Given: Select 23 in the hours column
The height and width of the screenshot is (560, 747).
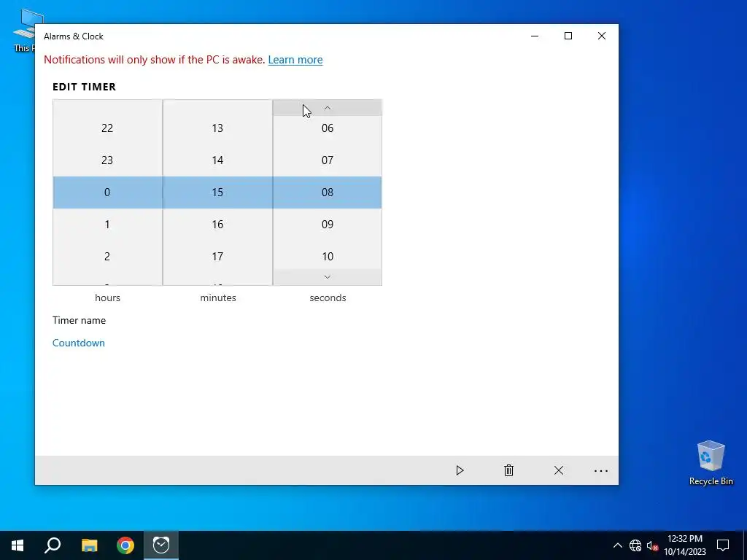Looking at the screenshot, I should [107, 160].
